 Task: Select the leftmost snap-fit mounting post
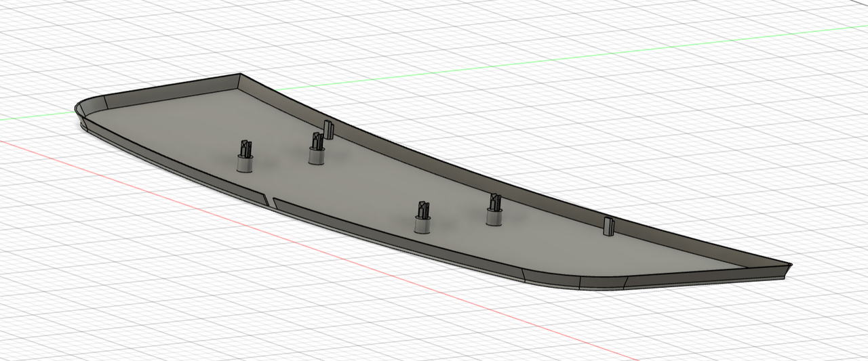244,157
